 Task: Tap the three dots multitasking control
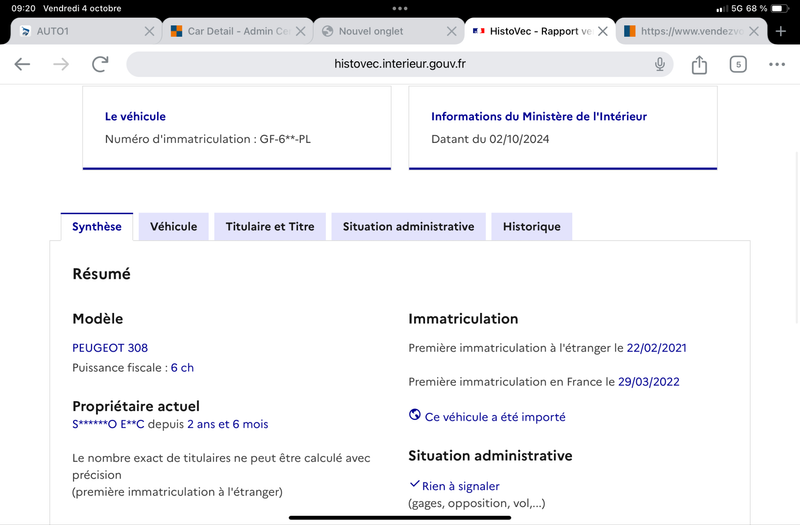tap(399, 9)
